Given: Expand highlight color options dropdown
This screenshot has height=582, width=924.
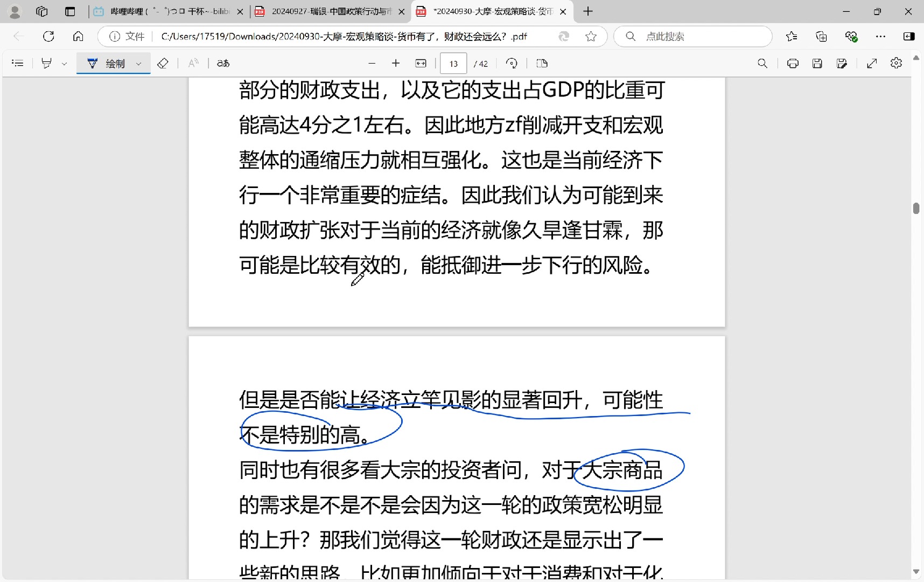Looking at the screenshot, I should (64, 64).
